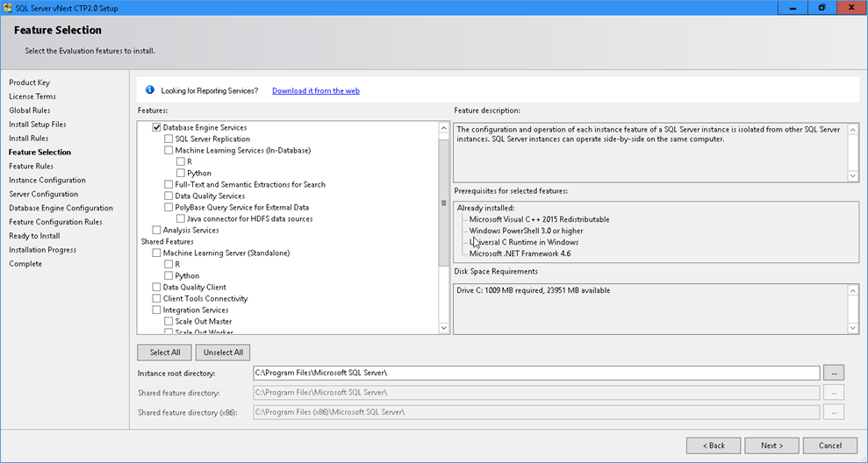Check Data Quality Services

pos(169,196)
